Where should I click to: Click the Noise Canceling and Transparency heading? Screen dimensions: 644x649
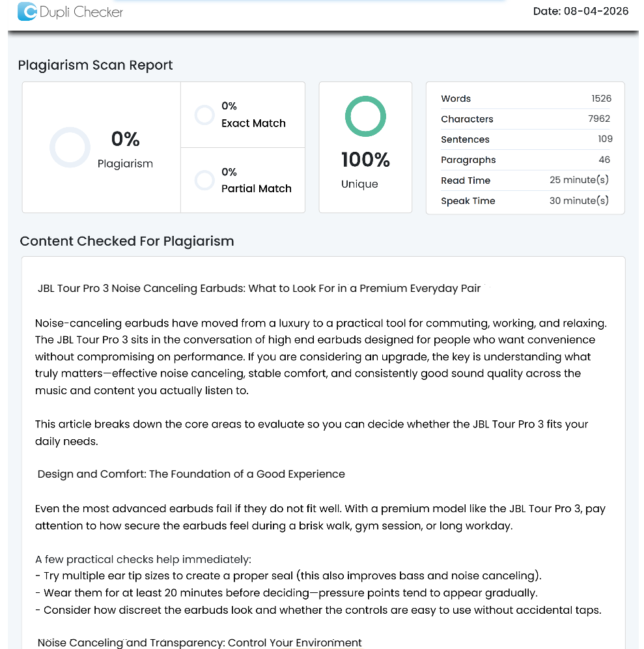pos(199,642)
